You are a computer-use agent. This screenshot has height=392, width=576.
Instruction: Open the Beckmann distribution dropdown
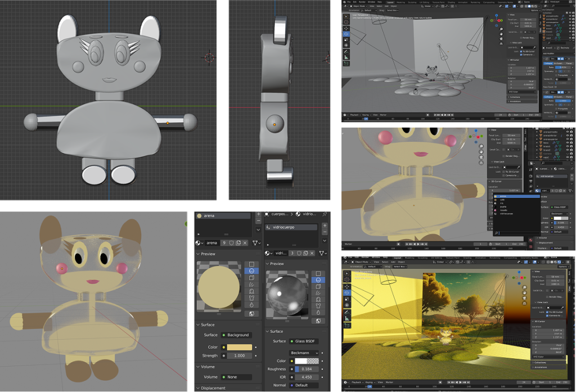coord(304,353)
